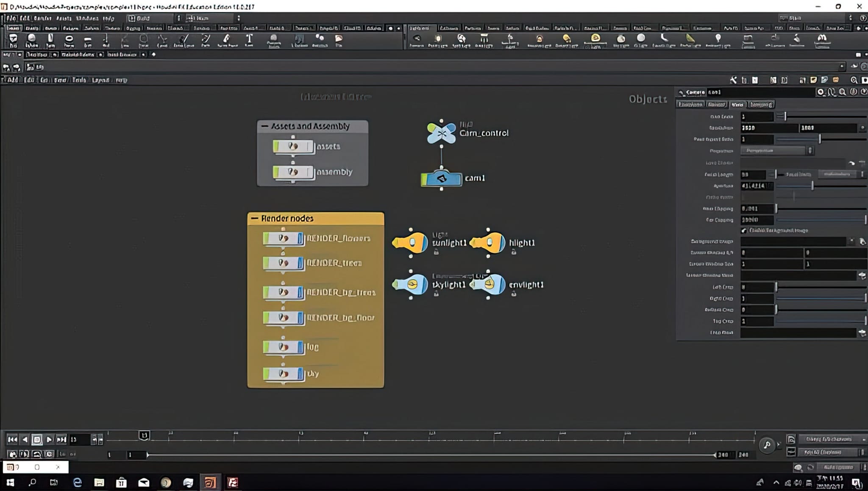The height and width of the screenshot is (491, 868).
Task: Open Houdini from the Windows taskbar
Action: pyautogui.click(x=210, y=483)
